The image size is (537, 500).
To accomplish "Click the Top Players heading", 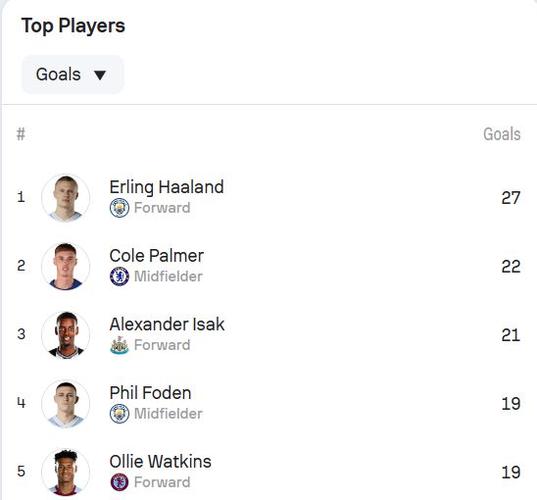I will click(x=73, y=26).
